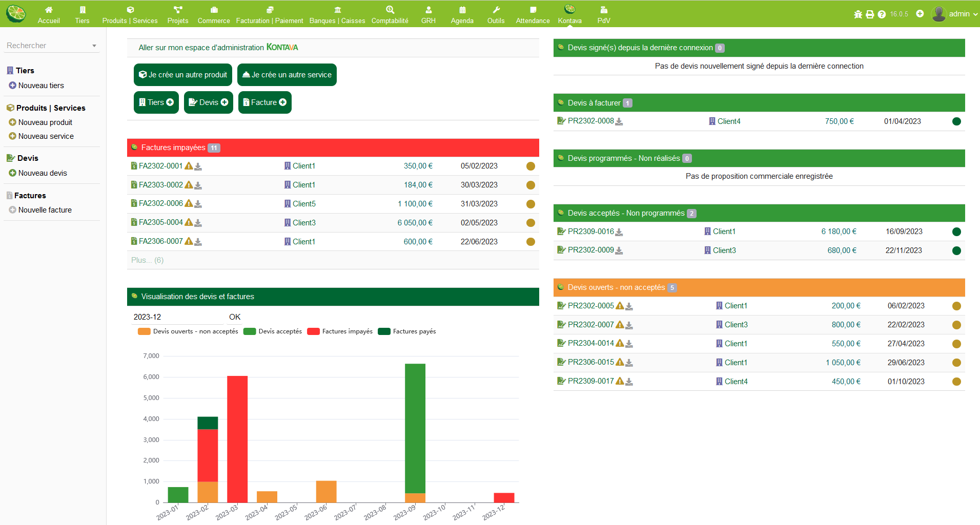Click plus icon beside Nouveau tiers
This screenshot has width=980, height=525.
[12, 86]
